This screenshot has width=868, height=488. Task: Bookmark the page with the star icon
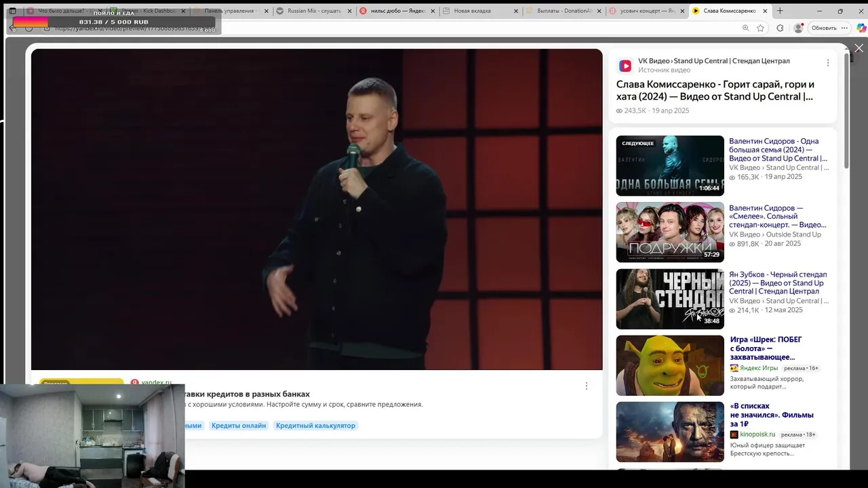[760, 28]
